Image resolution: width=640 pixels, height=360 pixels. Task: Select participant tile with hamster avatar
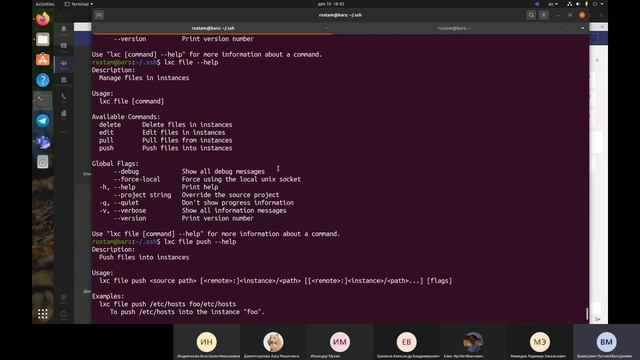pos(273,342)
